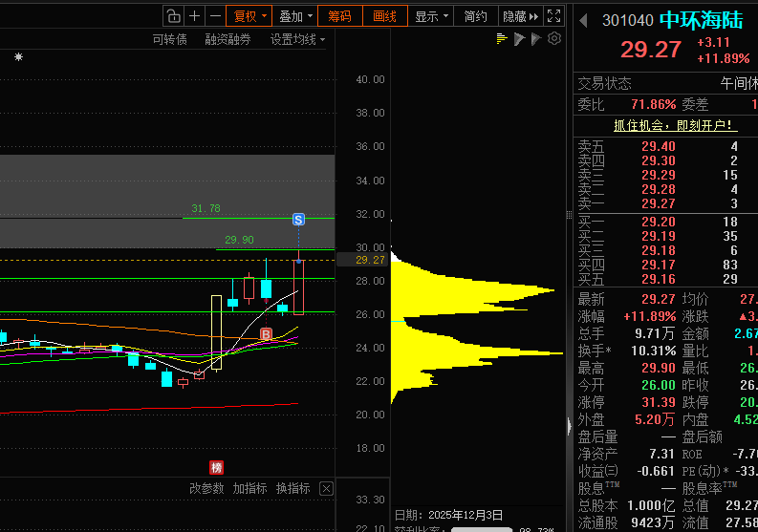Collapse side panel via left-edge arrow handle
The image size is (758, 532).
(570, 426)
